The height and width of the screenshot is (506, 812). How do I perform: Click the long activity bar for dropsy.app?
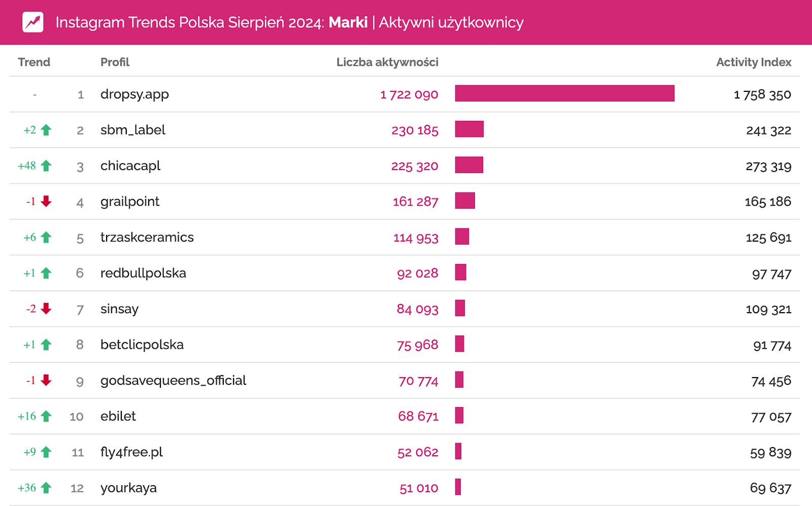click(x=564, y=93)
